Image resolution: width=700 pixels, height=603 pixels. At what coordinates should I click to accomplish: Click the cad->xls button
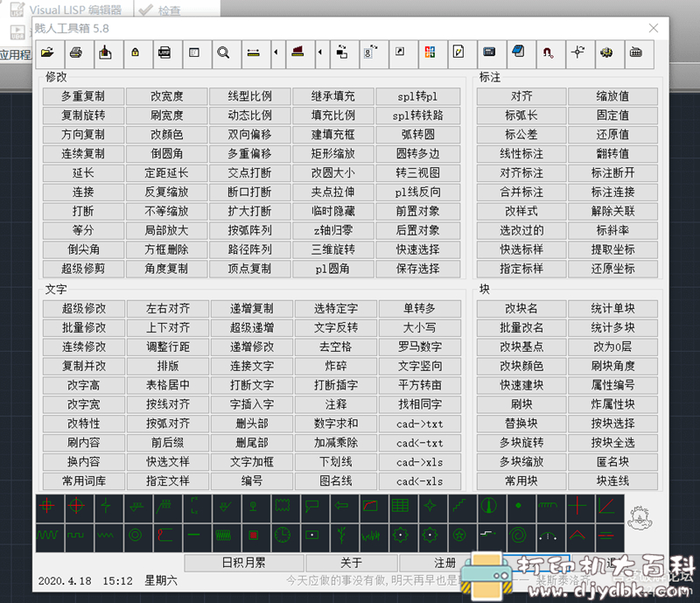coord(420,462)
